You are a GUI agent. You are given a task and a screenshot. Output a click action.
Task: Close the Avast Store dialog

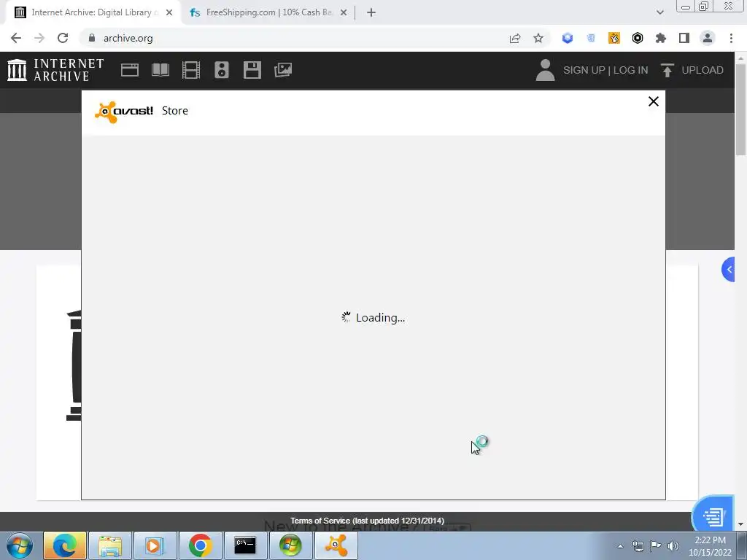[653, 101]
